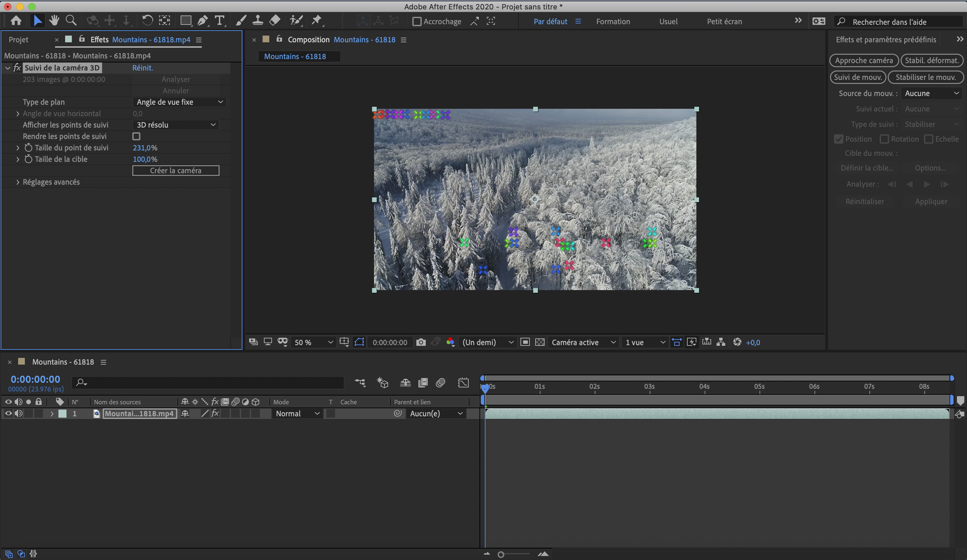Click the Créer la caméra button

tap(176, 171)
